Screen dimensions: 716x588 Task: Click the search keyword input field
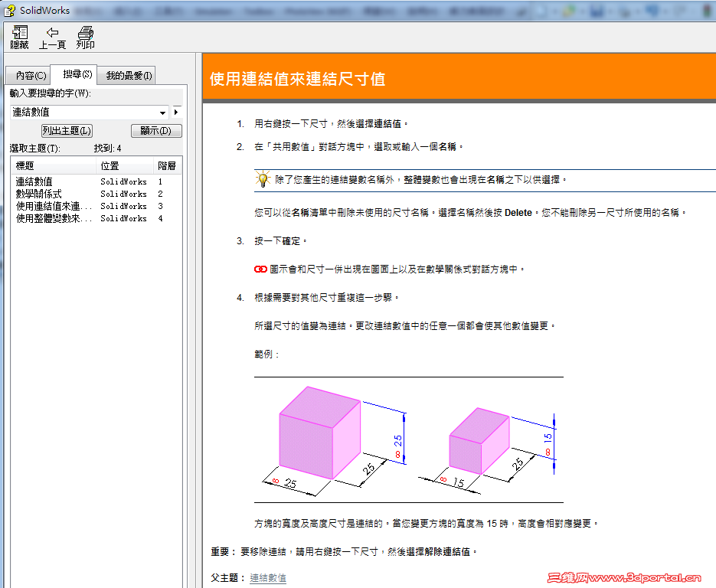pyautogui.click(x=84, y=113)
